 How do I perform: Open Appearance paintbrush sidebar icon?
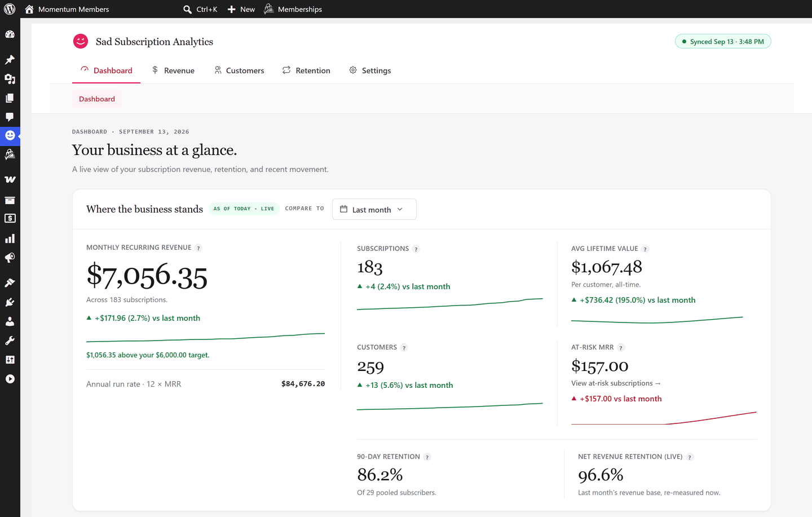click(10, 283)
